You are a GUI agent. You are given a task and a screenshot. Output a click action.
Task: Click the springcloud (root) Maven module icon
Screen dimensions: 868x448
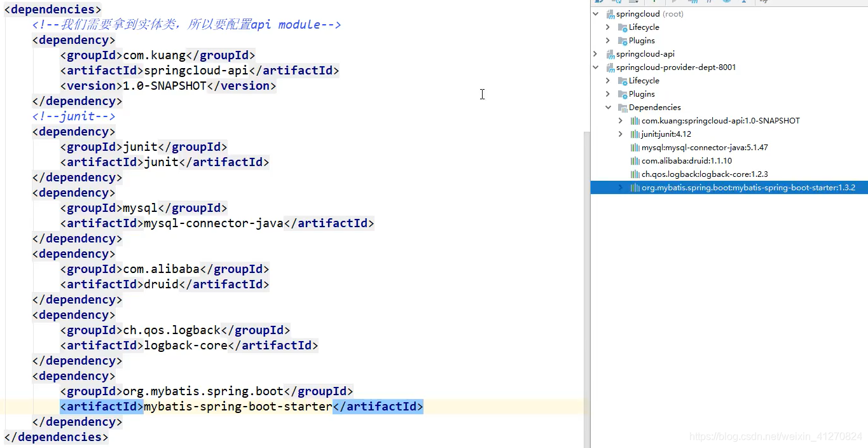click(610, 14)
